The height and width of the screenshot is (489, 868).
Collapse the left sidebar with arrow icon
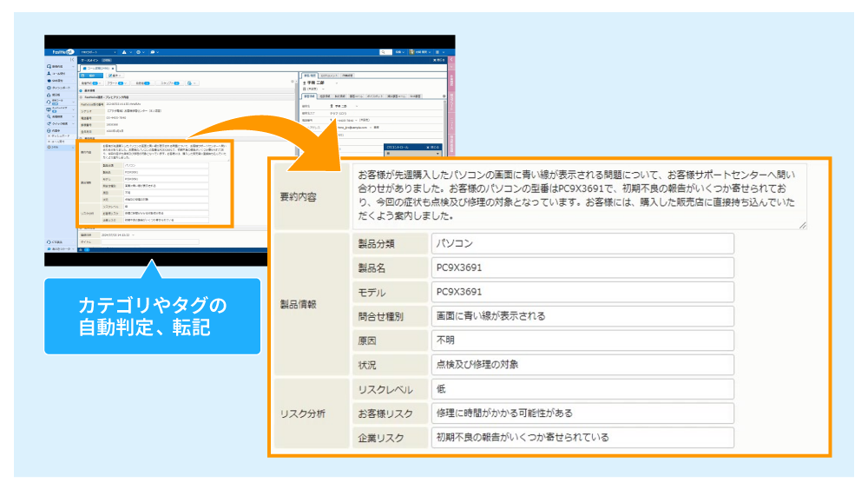72,60
